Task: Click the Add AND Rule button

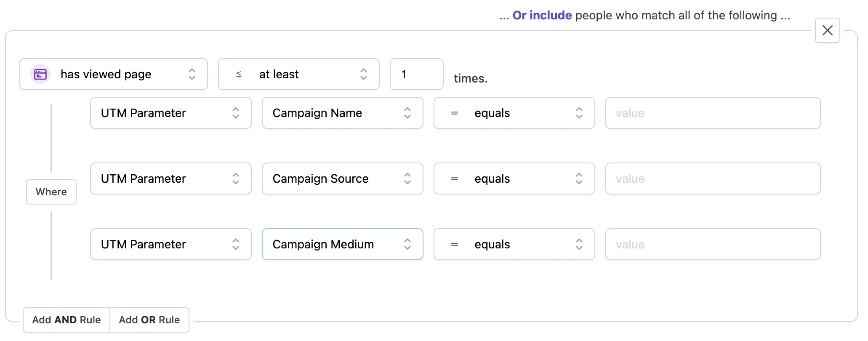Action: pos(67,320)
